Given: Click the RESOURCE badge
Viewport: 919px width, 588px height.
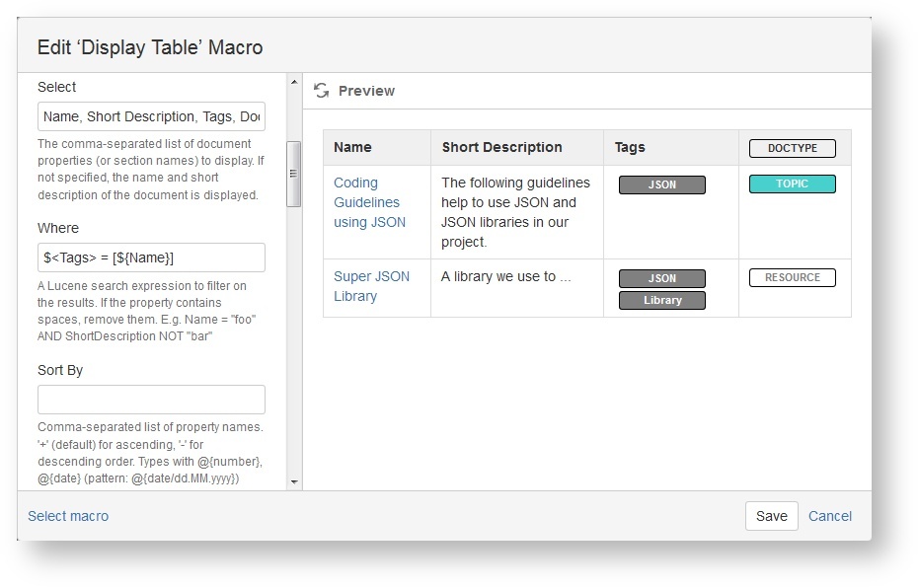Looking at the screenshot, I should (x=792, y=277).
